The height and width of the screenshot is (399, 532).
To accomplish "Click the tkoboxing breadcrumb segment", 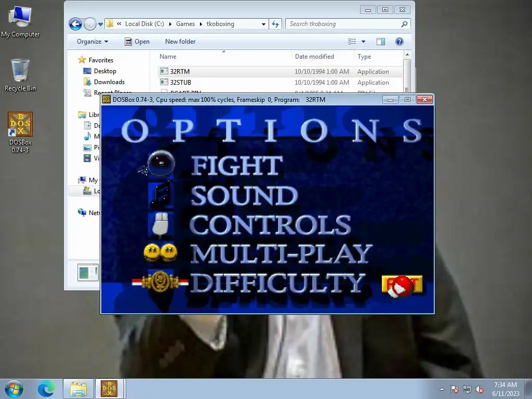I will (x=220, y=24).
